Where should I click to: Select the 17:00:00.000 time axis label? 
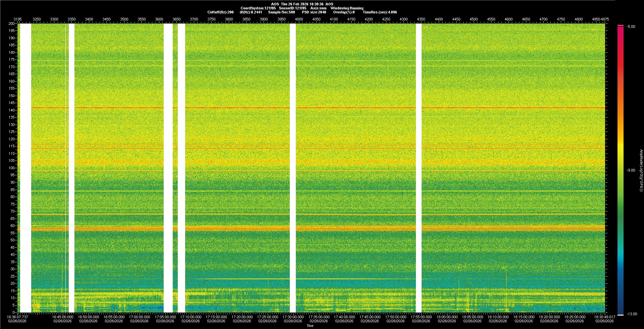click(140, 317)
